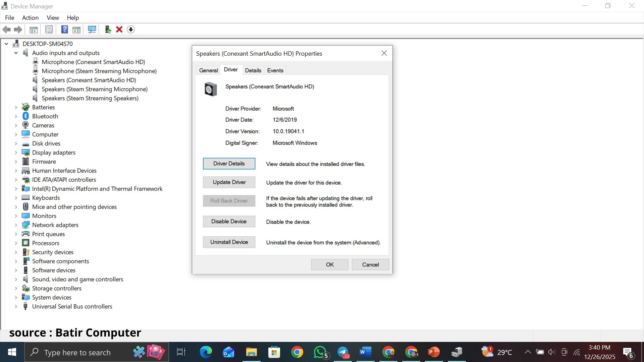Expand Universal Serial Bus controllers

click(x=16, y=306)
